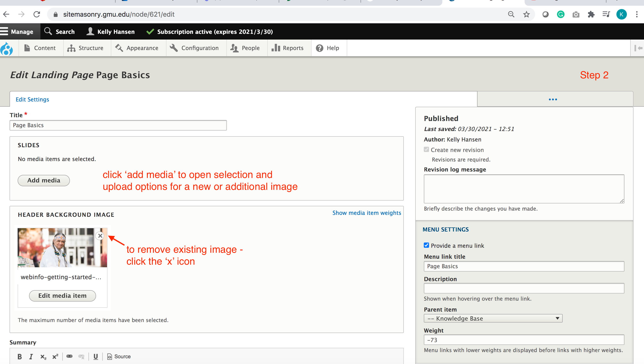Open the Parent item dropdown
This screenshot has width=644, height=364.
coord(493,318)
